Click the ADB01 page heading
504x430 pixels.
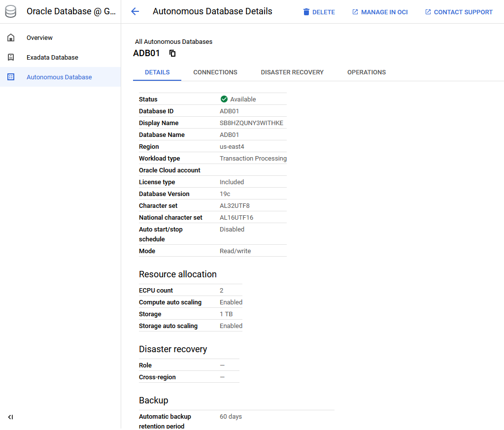[x=146, y=53]
